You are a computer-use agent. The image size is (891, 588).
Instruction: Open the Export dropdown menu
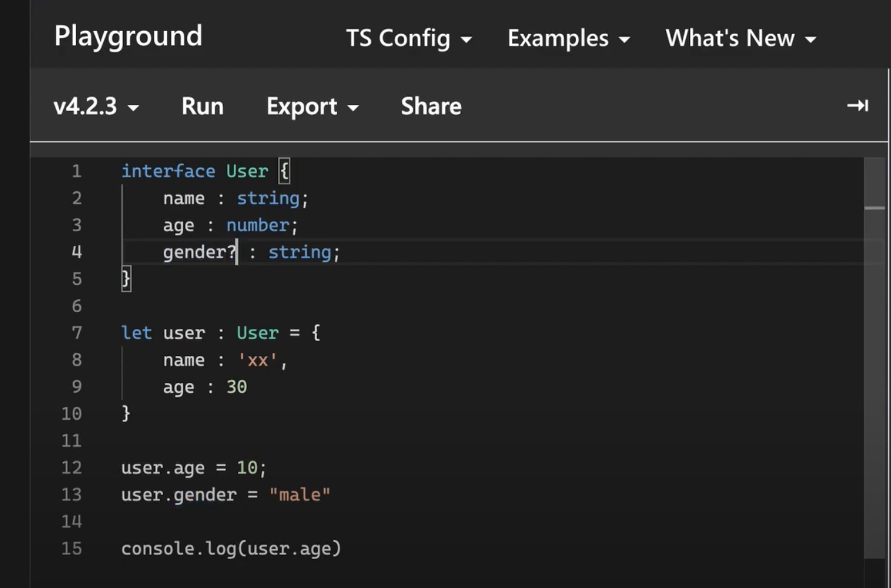click(x=313, y=106)
